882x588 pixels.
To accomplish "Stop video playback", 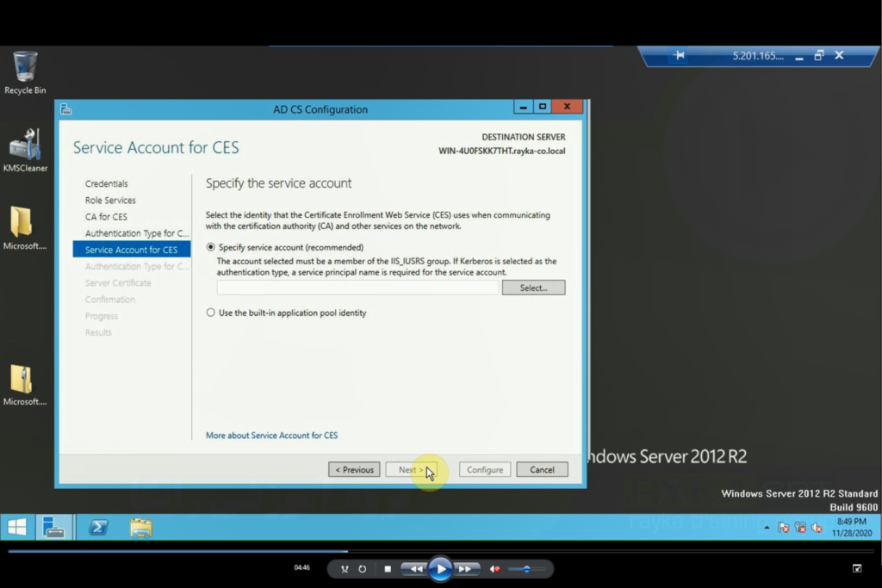I will click(388, 569).
